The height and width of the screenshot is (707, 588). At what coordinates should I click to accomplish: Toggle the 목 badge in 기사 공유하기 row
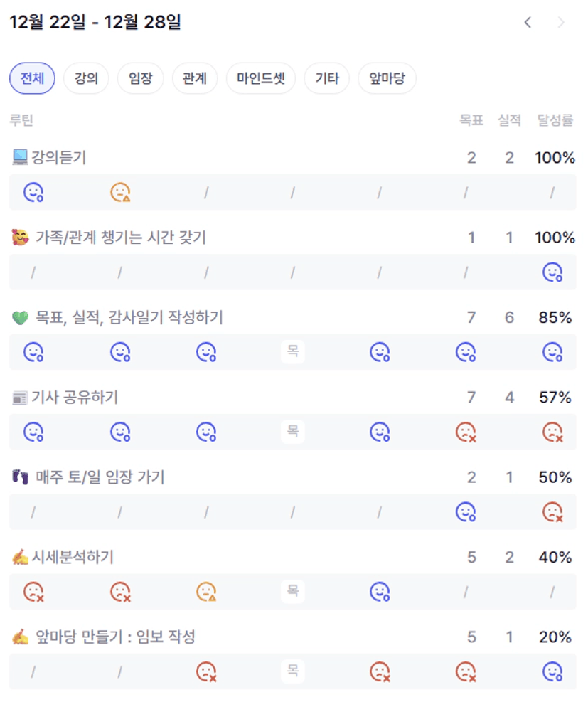point(292,431)
